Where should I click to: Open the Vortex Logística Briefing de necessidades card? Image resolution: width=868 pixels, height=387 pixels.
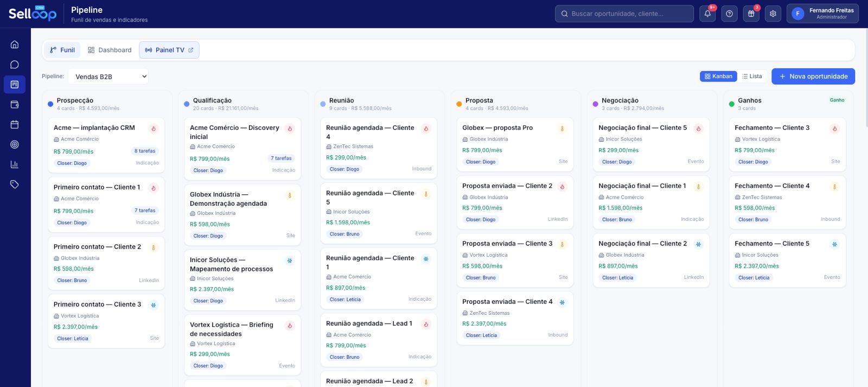[x=242, y=345]
